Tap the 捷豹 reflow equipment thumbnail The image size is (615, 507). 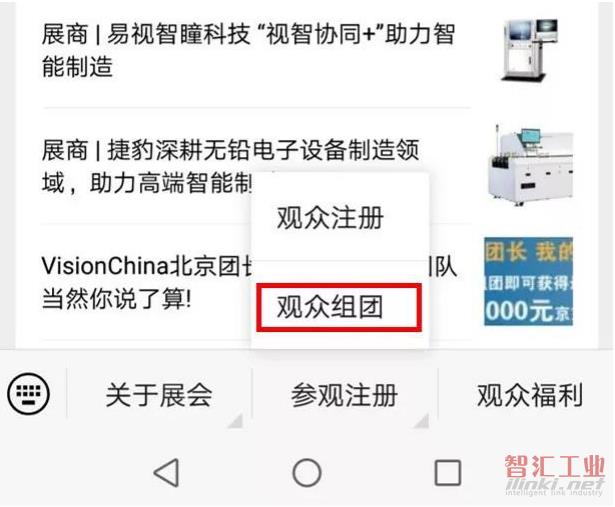529,165
